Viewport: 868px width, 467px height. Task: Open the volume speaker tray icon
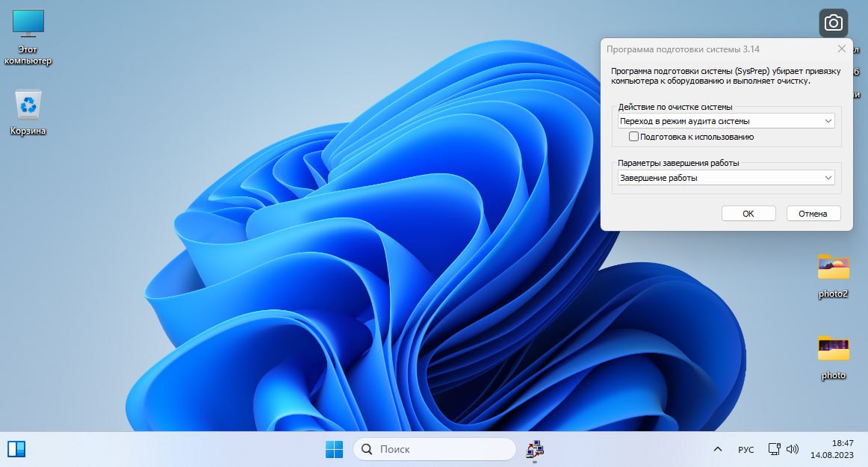[x=792, y=449]
